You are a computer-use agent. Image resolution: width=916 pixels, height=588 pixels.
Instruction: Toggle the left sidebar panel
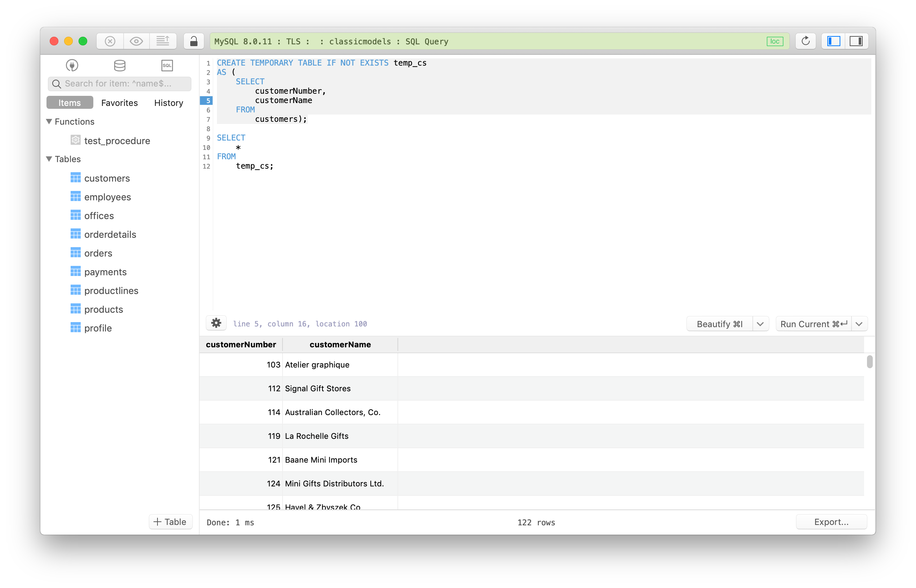tap(833, 41)
